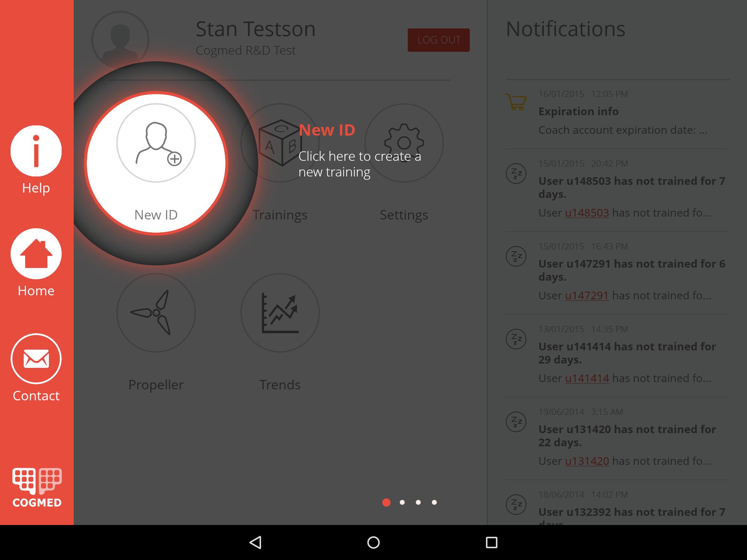Click the Cogmed logo
Viewport: 747px width, 560px height.
37,487
